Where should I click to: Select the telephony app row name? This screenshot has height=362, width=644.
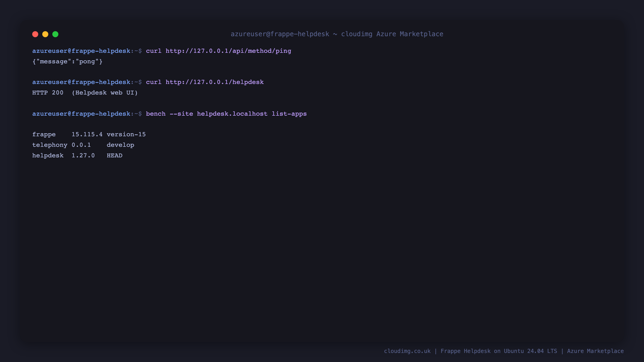coord(50,145)
